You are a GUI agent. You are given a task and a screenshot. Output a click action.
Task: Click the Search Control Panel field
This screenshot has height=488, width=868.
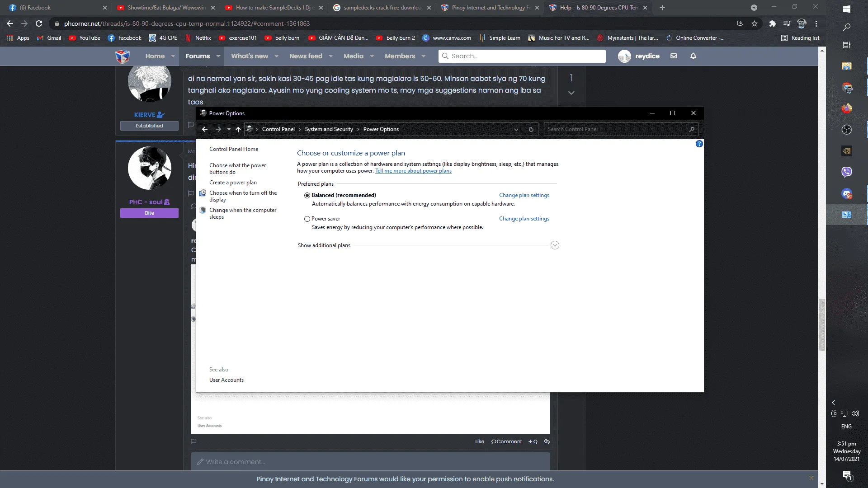(x=621, y=129)
